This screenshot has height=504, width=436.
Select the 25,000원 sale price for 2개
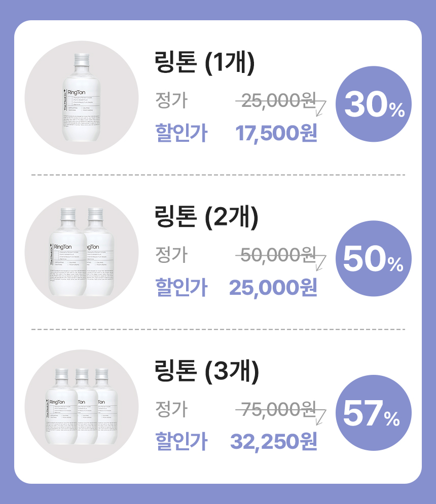click(x=273, y=288)
